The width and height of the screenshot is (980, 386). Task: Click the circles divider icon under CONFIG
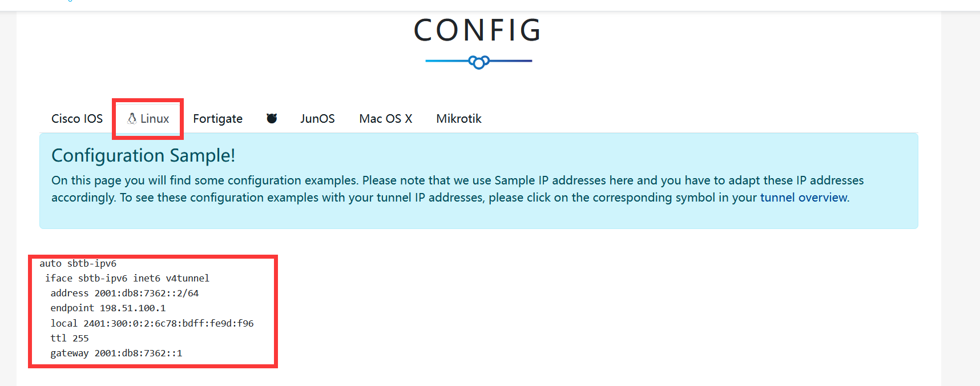click(x=479, y=62)
